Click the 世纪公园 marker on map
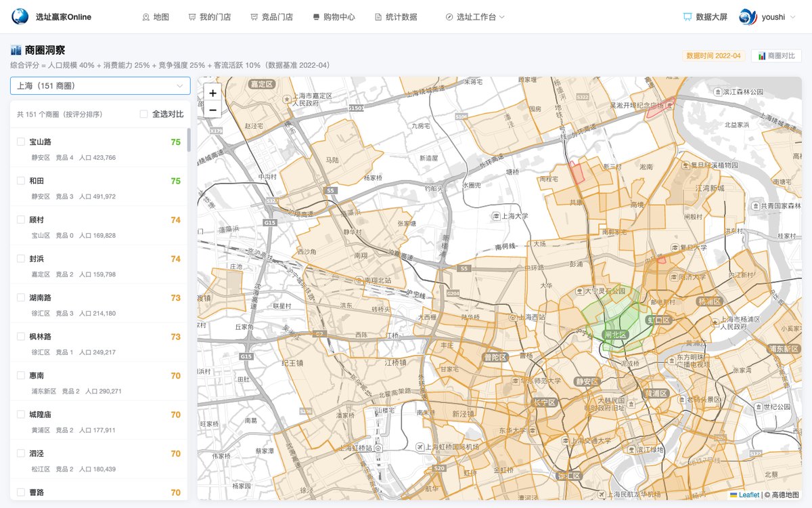 (757, 407)
